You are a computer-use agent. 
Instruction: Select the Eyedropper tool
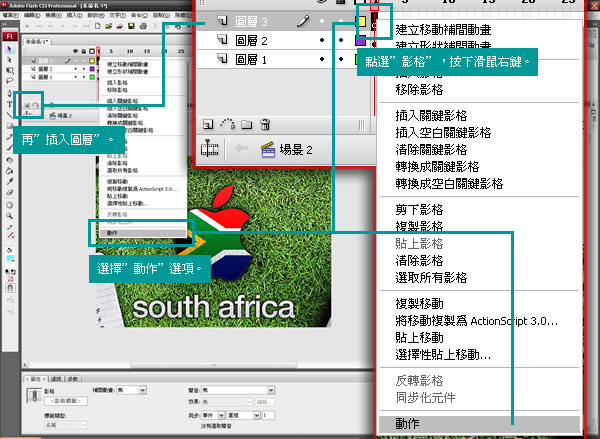tap(10, 181)
